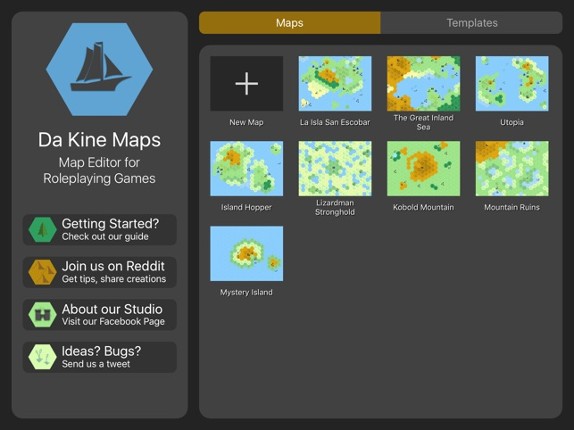Image resolution: width=574 pixels, height=430 pixels.
Task: Click the 'Island Hopper' label
Action: [x=246, y=207]
